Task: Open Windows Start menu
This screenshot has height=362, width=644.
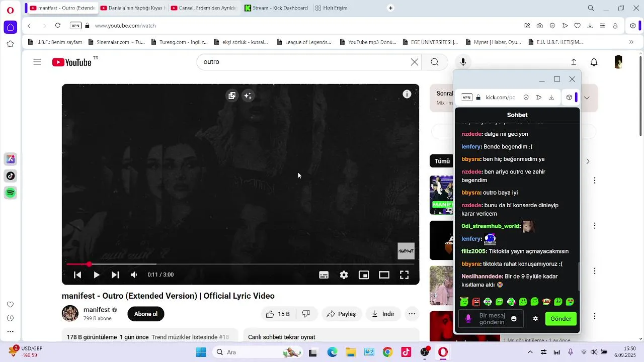Action: [201, 352]
